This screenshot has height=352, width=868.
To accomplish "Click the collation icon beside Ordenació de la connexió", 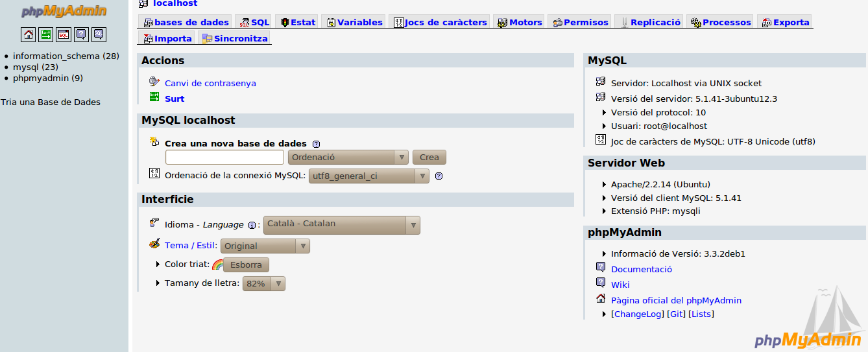I will coord(154,173).
